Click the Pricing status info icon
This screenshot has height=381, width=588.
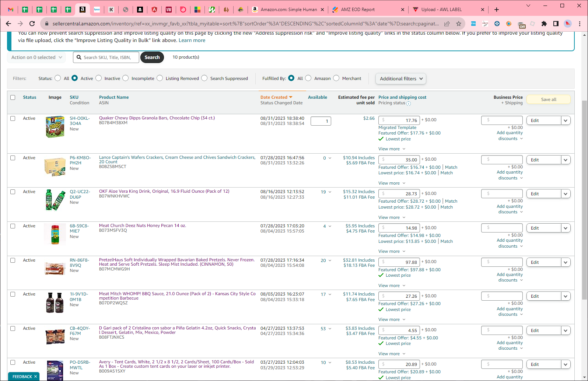click(409, 104)
